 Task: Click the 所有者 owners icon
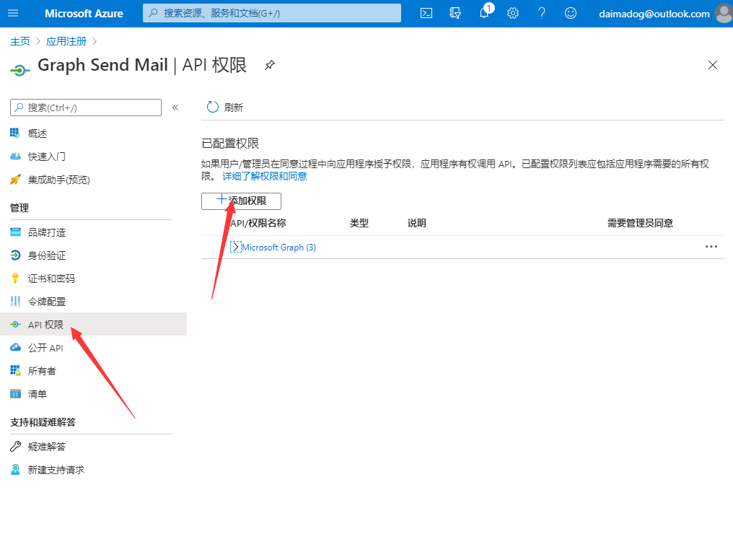click(x=15, y=371)
